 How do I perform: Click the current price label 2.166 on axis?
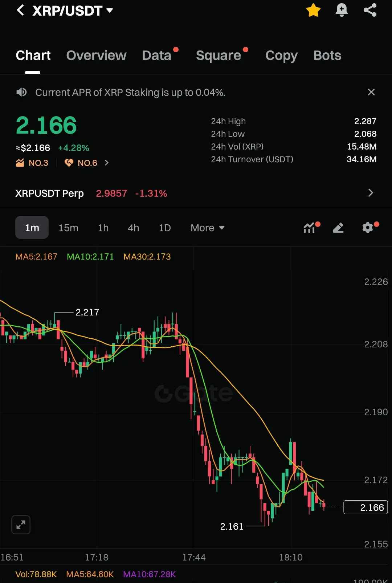pos(366,507)
